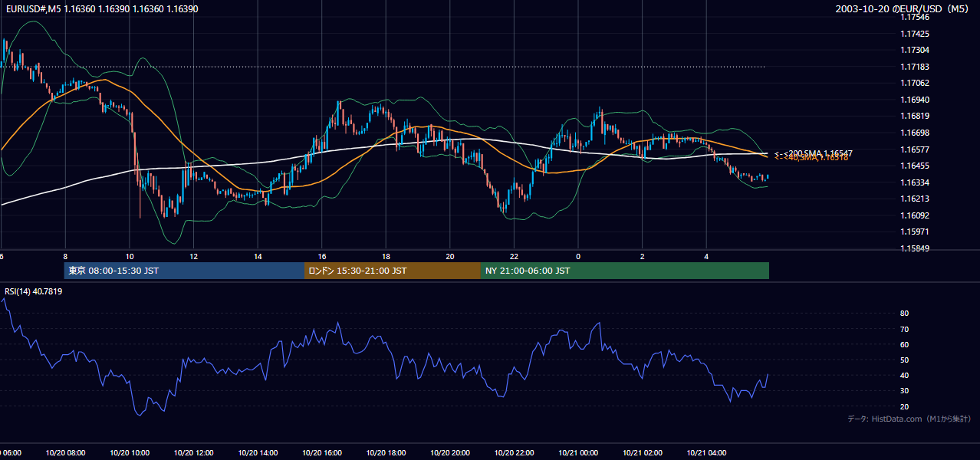Viewport: 980px width, 460px height.
Task: Click RSI axis level 20
Action: pos(904,406)
